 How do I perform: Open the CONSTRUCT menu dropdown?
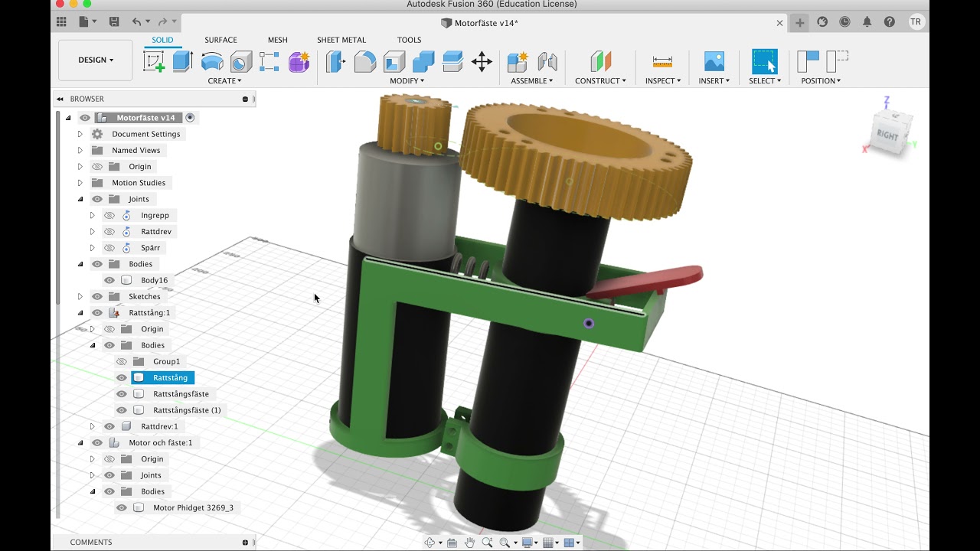(x=600, y=80)
